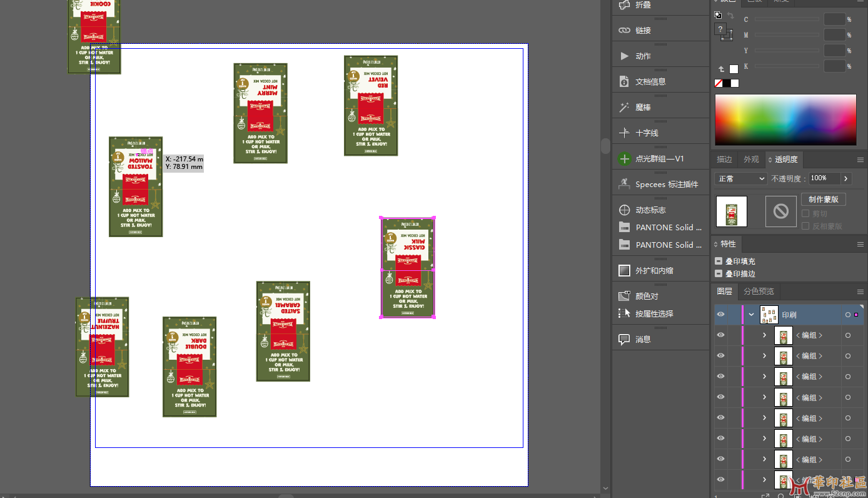868x498 pixels.
Task: Expand the fifth <编组> sublayer
Action: point(764,418)
